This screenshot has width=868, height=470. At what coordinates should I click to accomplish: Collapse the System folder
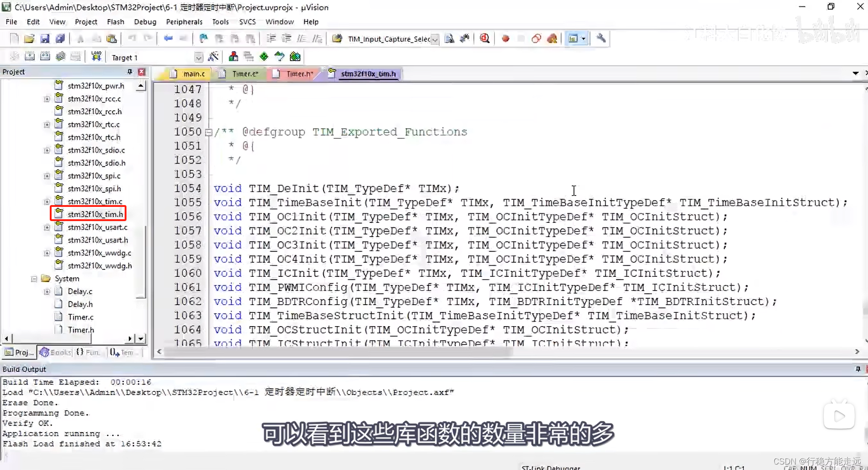point(34,279)
